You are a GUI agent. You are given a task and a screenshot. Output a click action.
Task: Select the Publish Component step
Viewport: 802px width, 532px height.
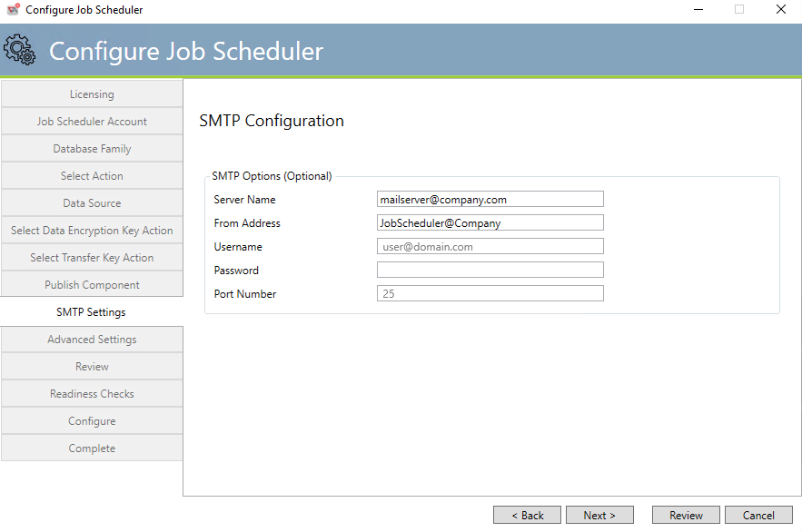point(92,284)
